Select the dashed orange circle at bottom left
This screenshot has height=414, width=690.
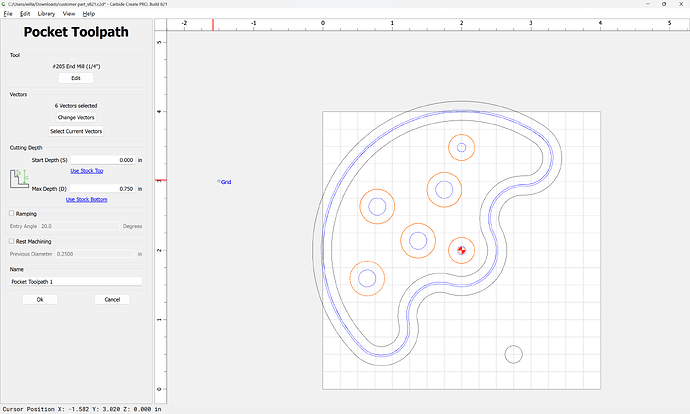[367, 278]
